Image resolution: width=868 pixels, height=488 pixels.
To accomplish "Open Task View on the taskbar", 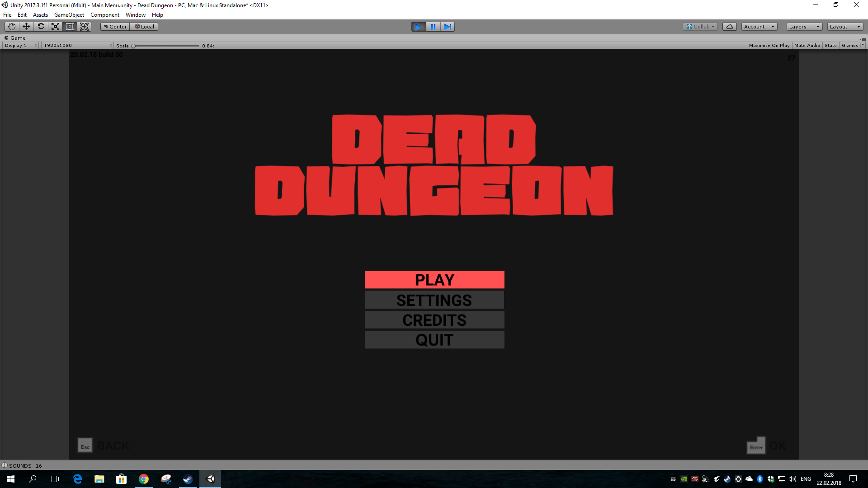I will coord(54,479).
